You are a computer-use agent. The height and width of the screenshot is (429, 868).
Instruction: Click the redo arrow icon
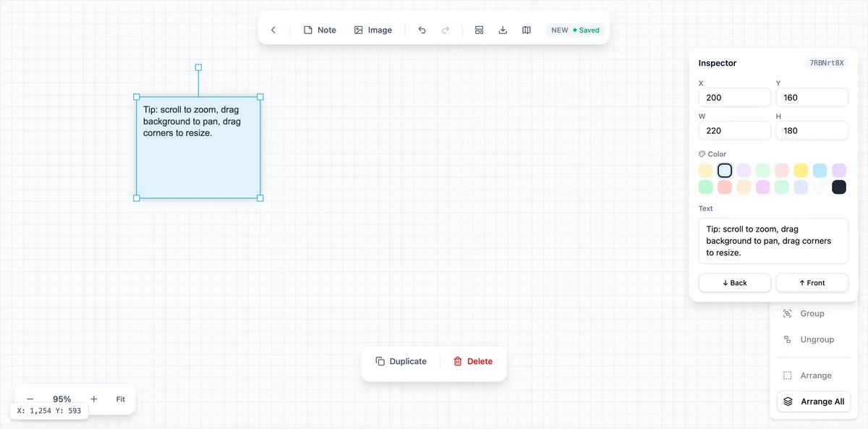pos(446,30)
